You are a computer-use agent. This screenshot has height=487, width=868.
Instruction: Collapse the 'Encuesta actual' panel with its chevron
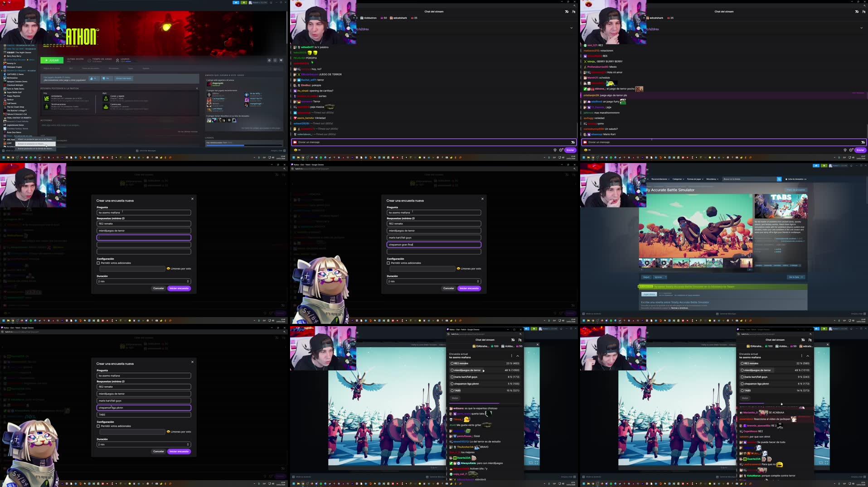(x=517, y=356)
